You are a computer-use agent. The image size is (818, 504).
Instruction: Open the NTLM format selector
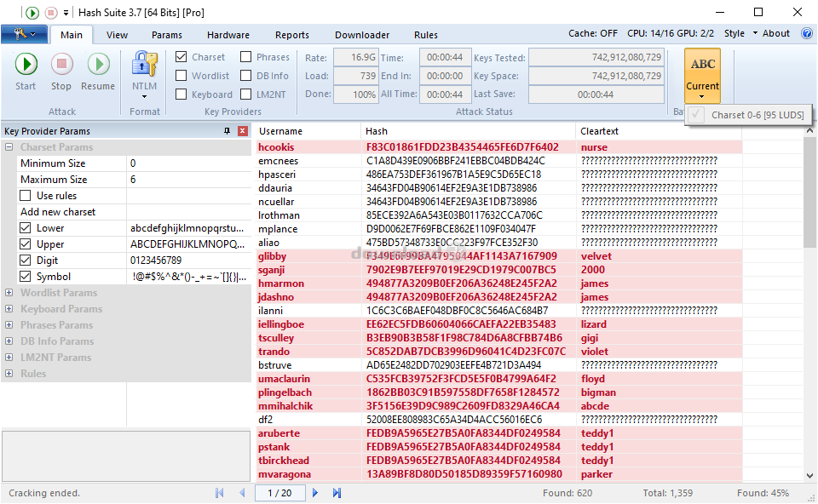coord(144,75)
